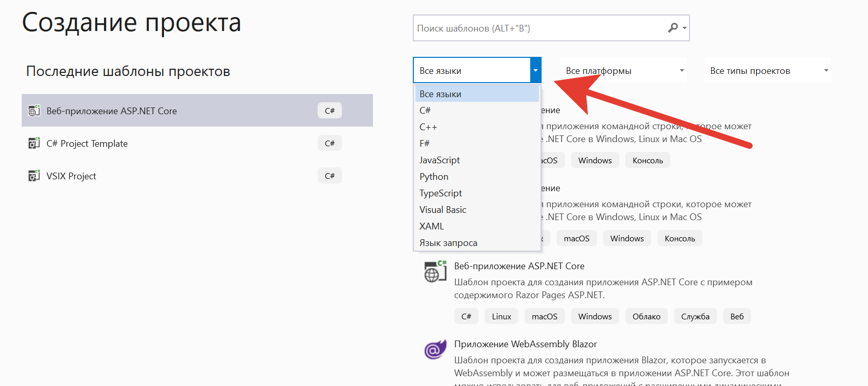Click the C# tag beside the Linux tag
The height and width of the screenshot is (386, 868).
click(x=466, y=316)
